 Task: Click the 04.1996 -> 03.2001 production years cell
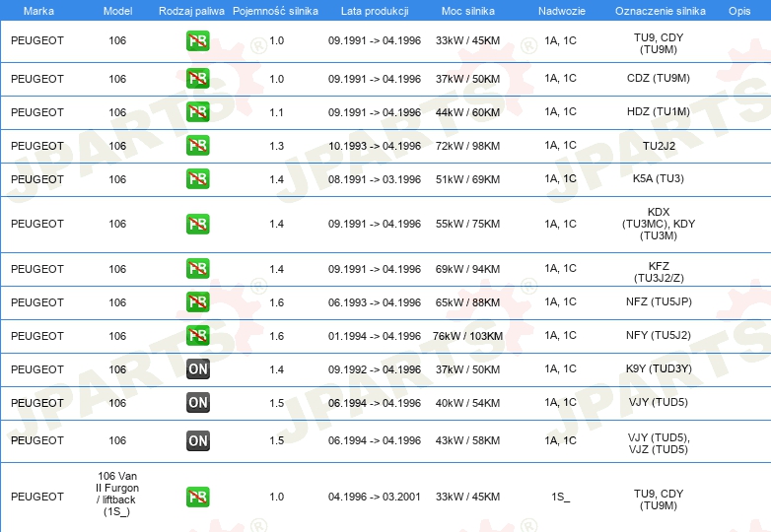pos(375,497)
